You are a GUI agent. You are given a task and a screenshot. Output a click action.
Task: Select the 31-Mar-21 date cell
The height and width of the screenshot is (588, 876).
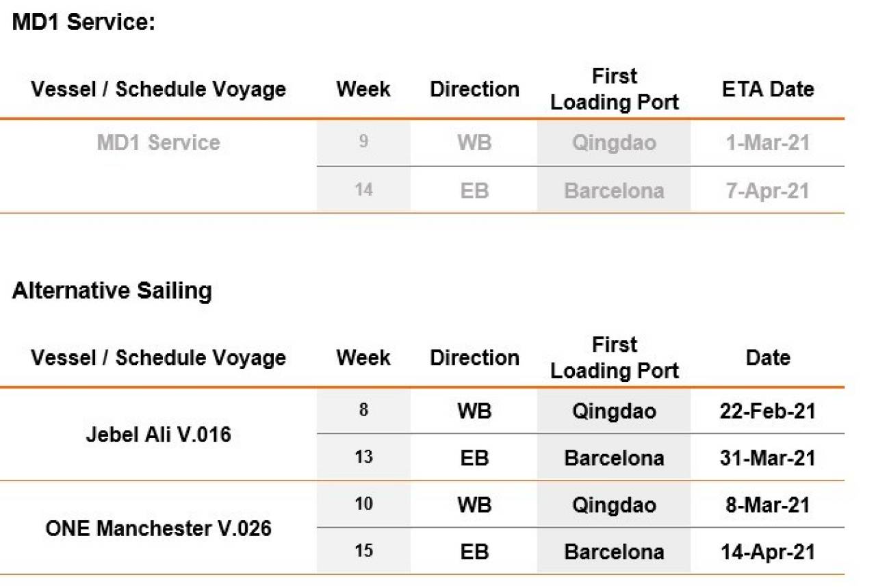click(768, 457)
